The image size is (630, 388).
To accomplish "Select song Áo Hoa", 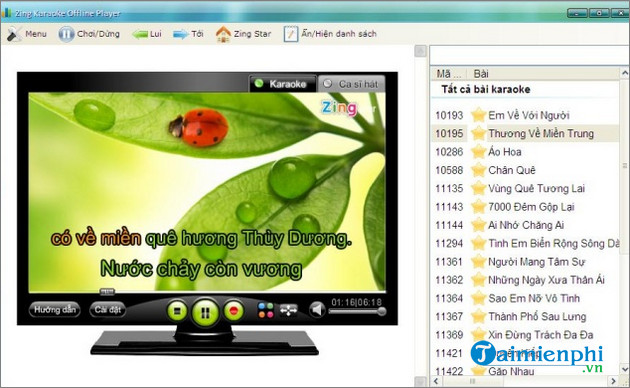I will click(525, 152).
